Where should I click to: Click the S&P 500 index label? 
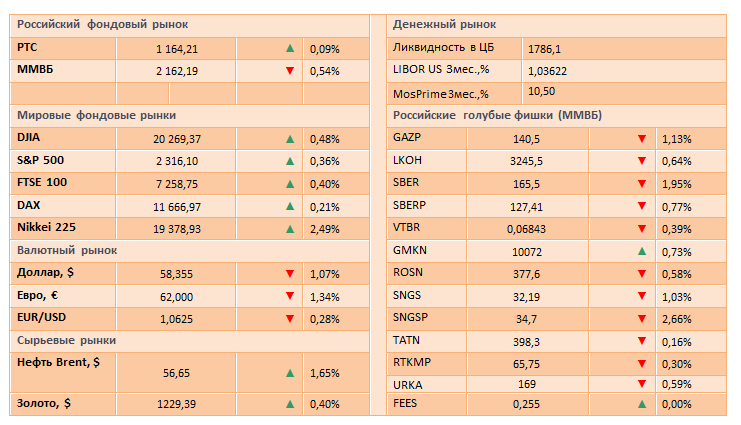[x=42, y=160]
